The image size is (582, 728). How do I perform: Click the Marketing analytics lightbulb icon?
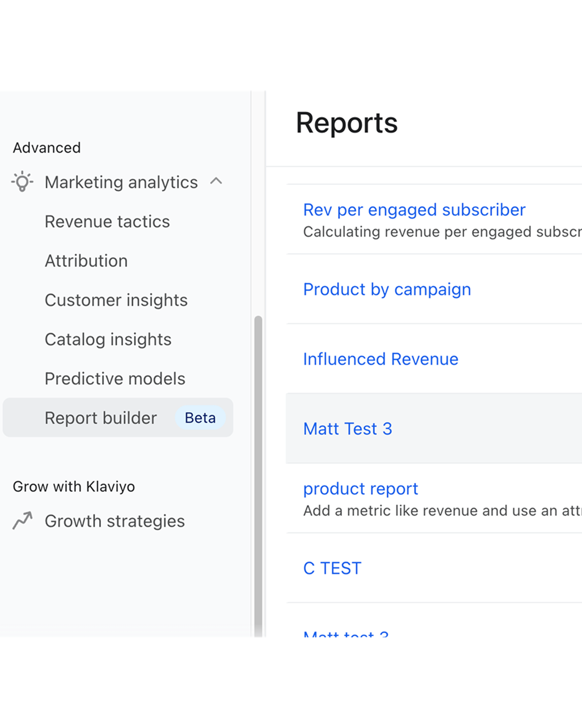pyautogui.click(x=22, y=181)
